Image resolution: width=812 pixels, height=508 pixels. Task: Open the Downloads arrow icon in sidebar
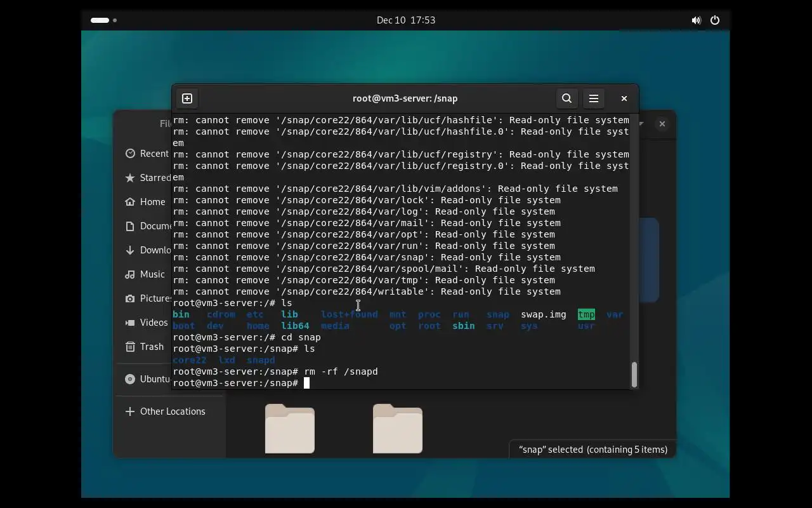(130, 250)
